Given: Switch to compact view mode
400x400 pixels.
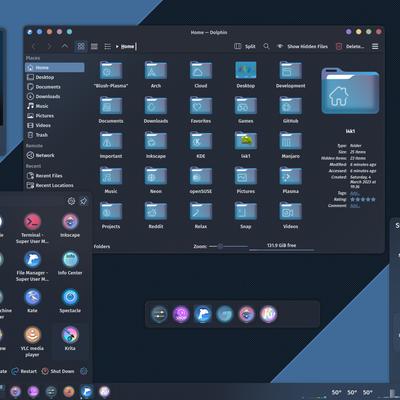Looking at the screenshot, I should [94, 46].
